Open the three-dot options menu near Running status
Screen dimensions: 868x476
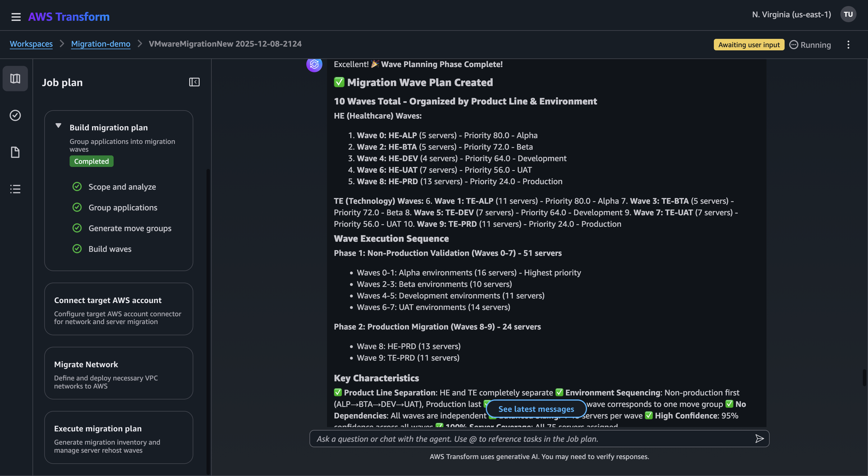pos(848,45)
